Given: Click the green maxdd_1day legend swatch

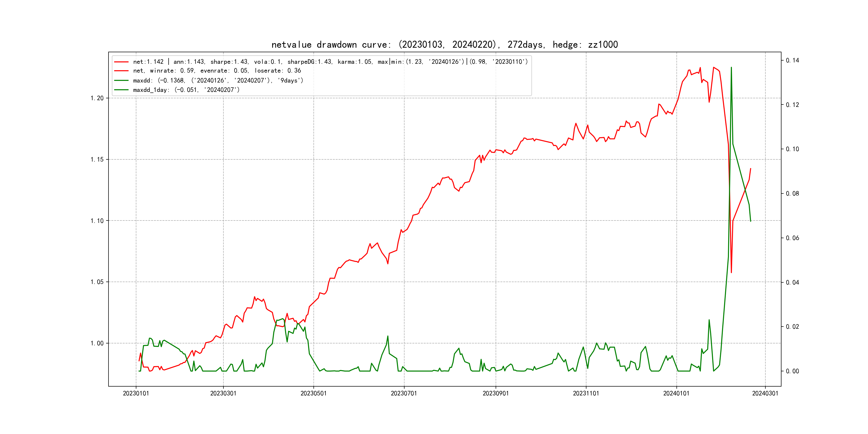Looking at the screenshot, I should coord(121,90).
